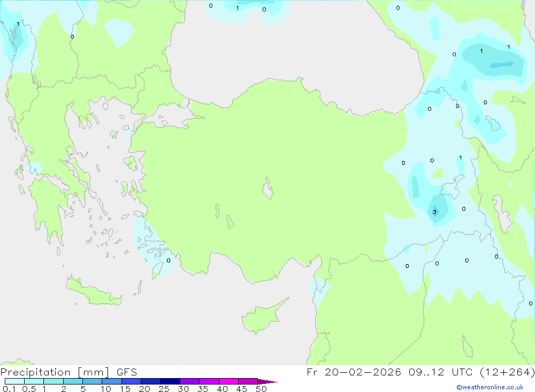Click the 'Precipitation [mm]' title text
535x392 pixels.
tap(55, 372)
